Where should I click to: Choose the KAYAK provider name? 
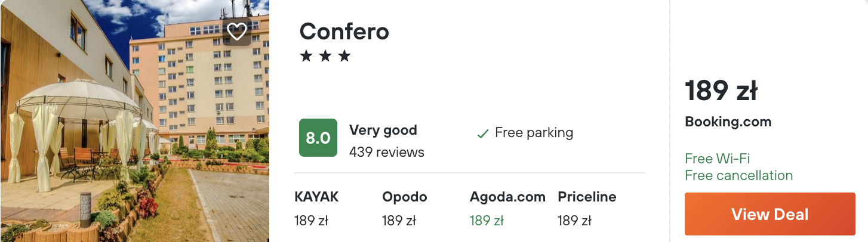pyautogui.click(x=316, y=197)
